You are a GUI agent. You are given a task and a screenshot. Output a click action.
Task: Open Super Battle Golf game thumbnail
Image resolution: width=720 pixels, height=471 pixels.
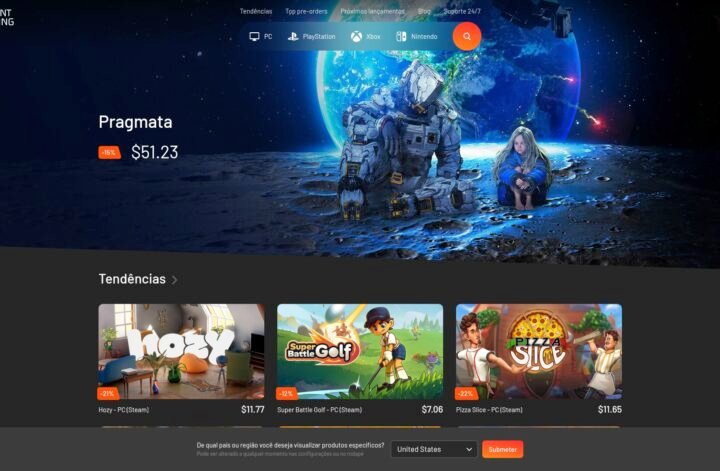tap(360, 351)
